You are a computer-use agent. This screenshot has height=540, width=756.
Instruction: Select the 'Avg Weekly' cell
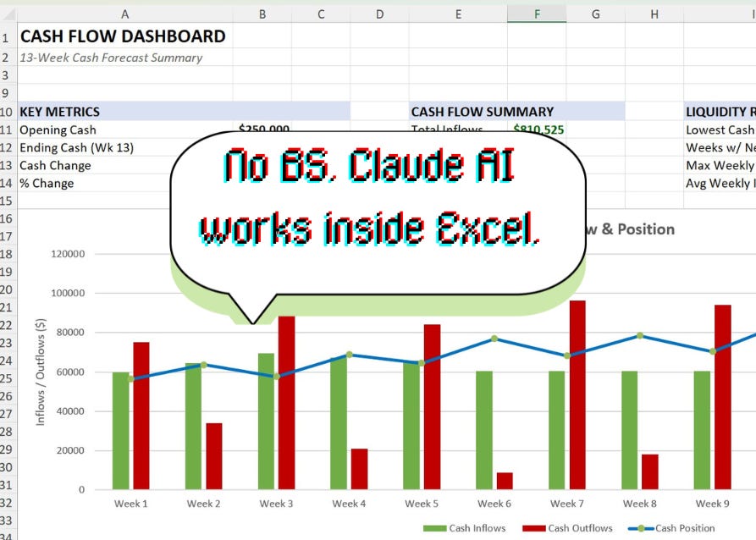click(x=720, y=183)
